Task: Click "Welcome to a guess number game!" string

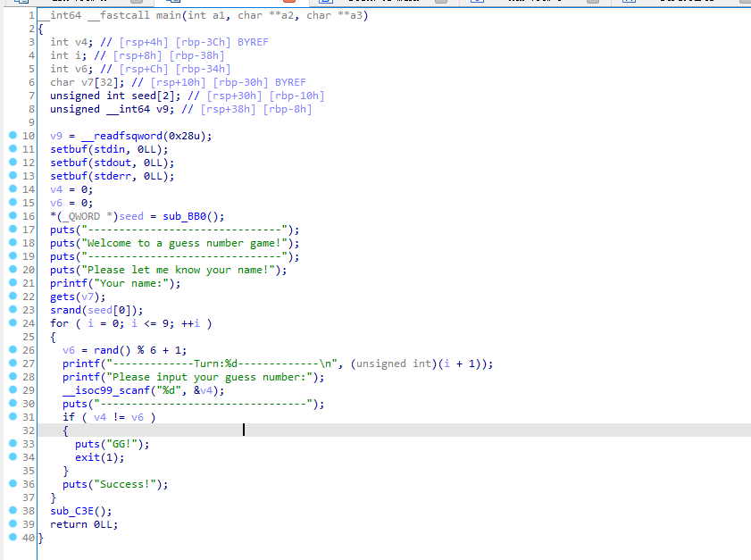Action: (x=184, y=243)
